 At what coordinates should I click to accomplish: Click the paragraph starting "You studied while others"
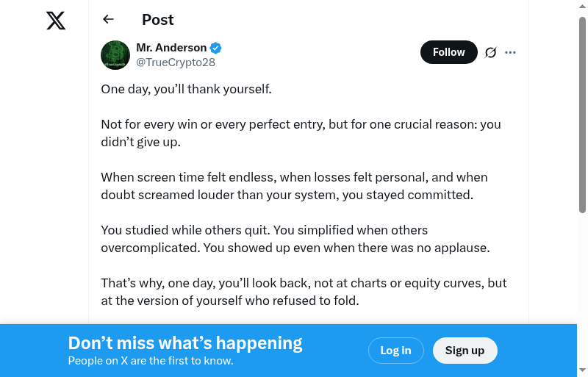click(x=294, y=239)
